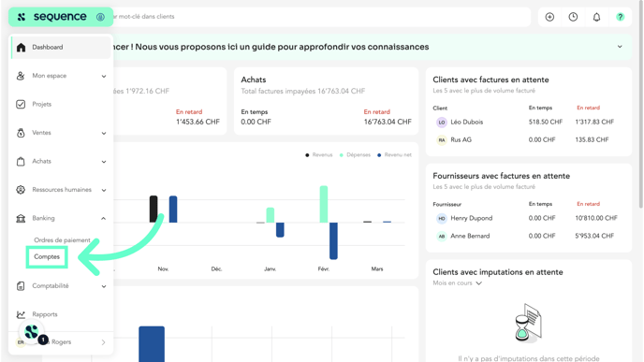Click Léo Dubois avatar badge
The width and height of the screenshot is (644, 362).
point(442,122)
